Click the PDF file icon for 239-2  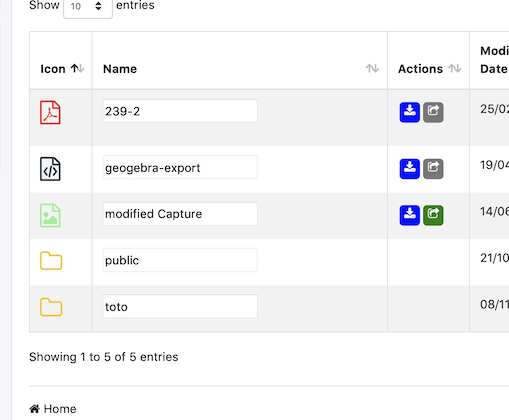[x=50, y=113]
